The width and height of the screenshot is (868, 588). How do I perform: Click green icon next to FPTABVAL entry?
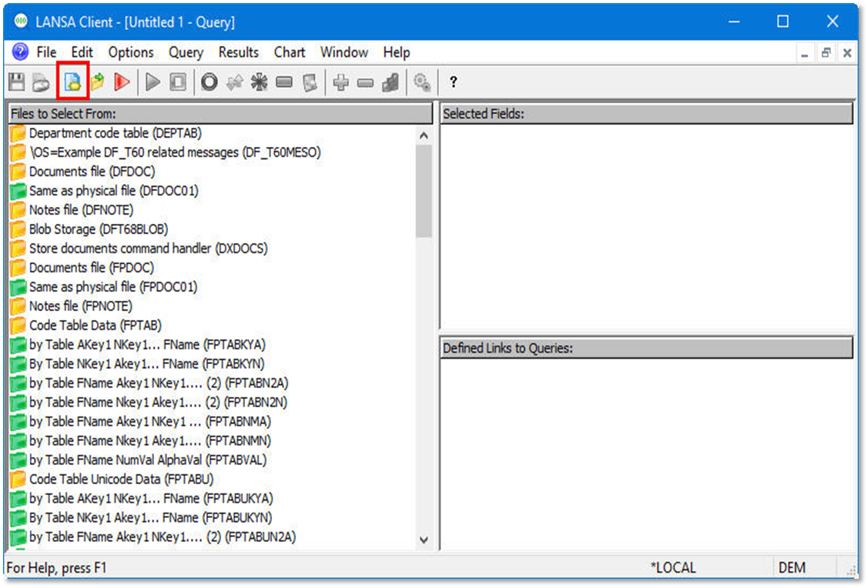(x=18, y=460)
